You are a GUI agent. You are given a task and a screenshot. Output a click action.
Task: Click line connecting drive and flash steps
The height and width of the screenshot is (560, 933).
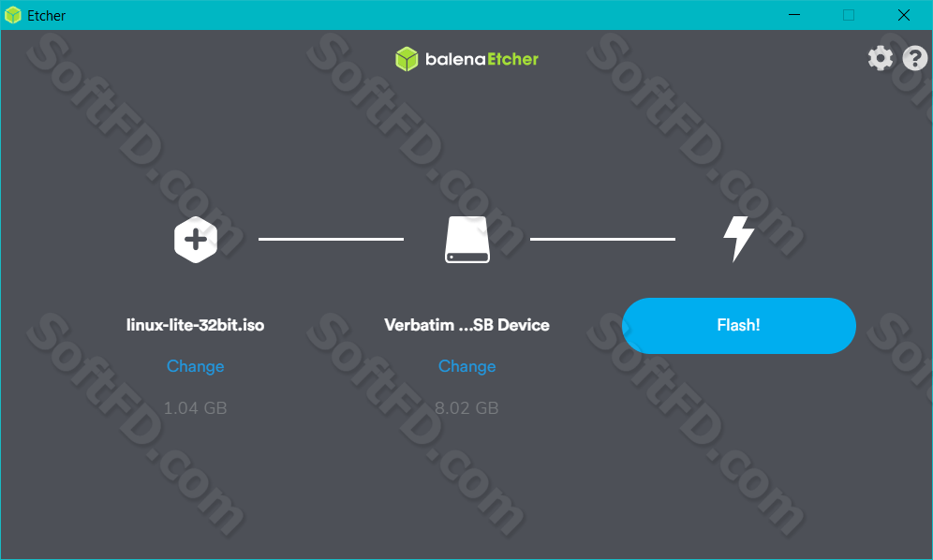(x=602, y=239)
